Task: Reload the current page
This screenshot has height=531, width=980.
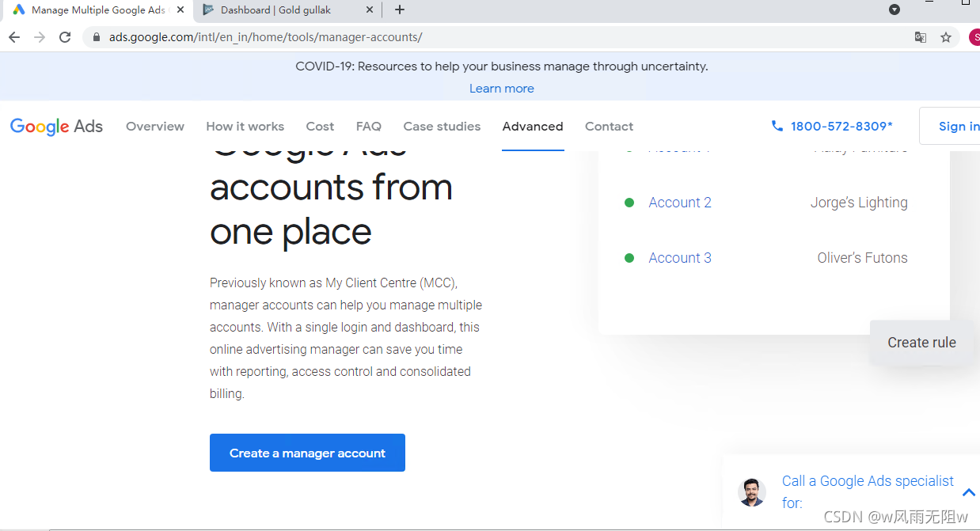Action: pos(65,37)
